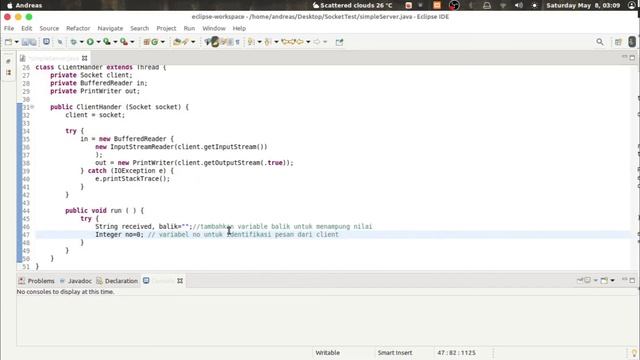Open the Back navigation history dropdown

pyautogui.click(x=308, y=42)
